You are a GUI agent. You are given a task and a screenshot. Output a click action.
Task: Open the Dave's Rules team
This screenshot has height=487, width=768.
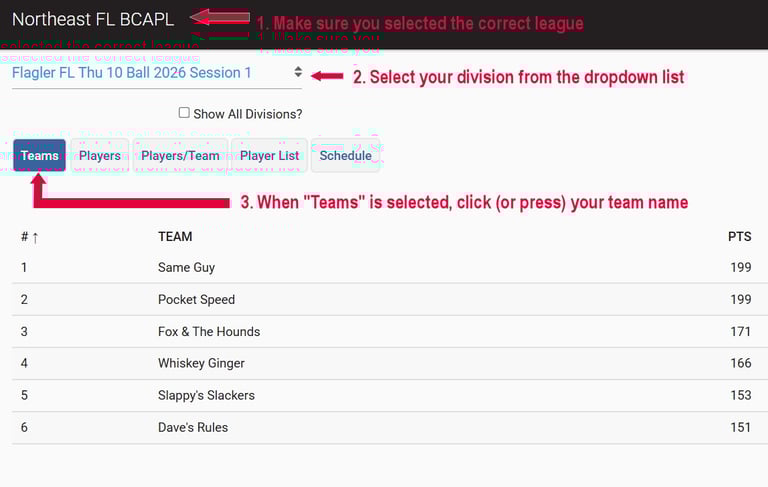tap(193, 428)
